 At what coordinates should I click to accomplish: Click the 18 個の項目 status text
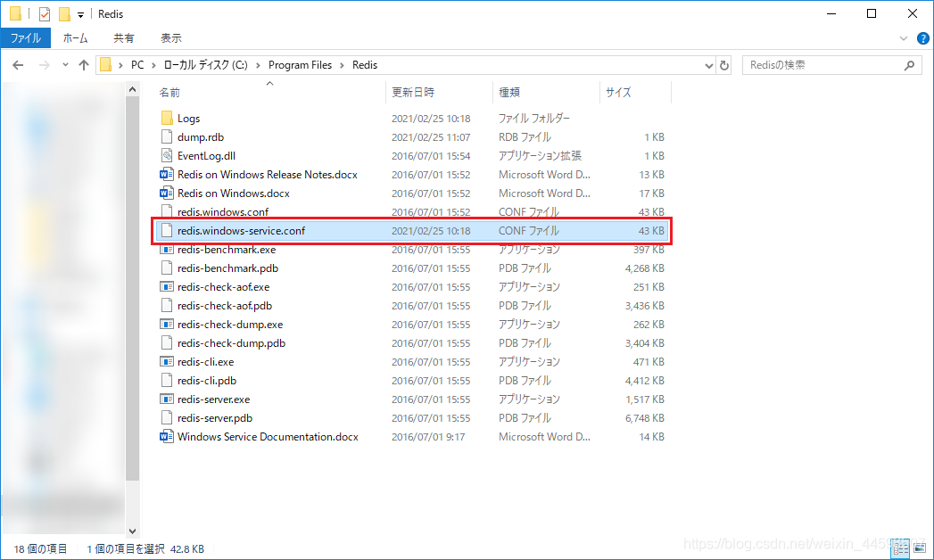tap(40, 548)
